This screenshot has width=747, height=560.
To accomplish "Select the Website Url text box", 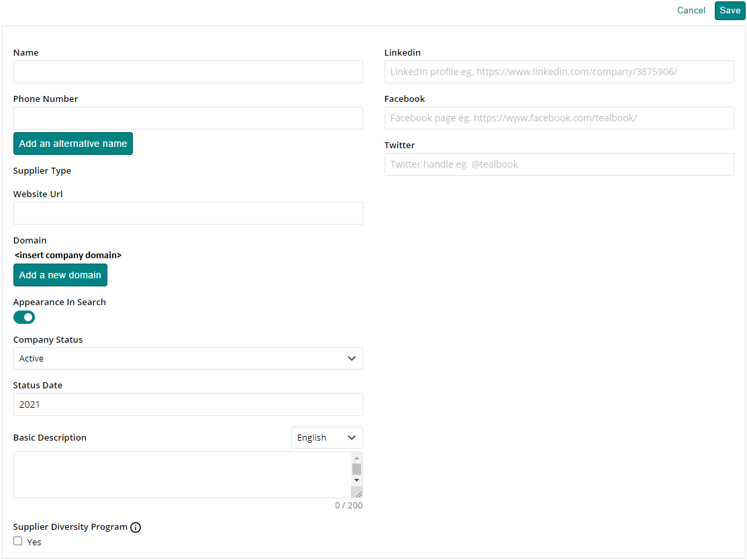I will tap(188, 213).
